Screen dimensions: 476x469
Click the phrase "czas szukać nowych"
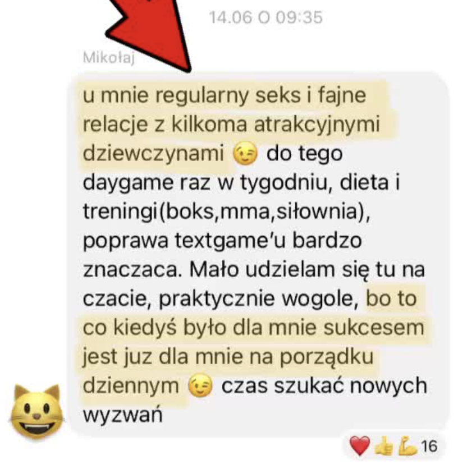(x=324, y=385)
